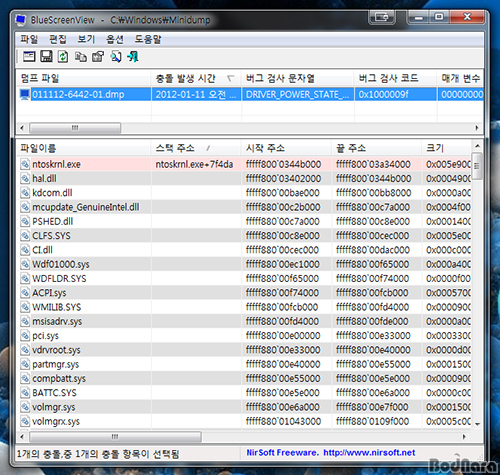The image size is (500, 475).
Task: Click the Exit toolbar icon
Action: pyautogui.click(x=133, y=56)
